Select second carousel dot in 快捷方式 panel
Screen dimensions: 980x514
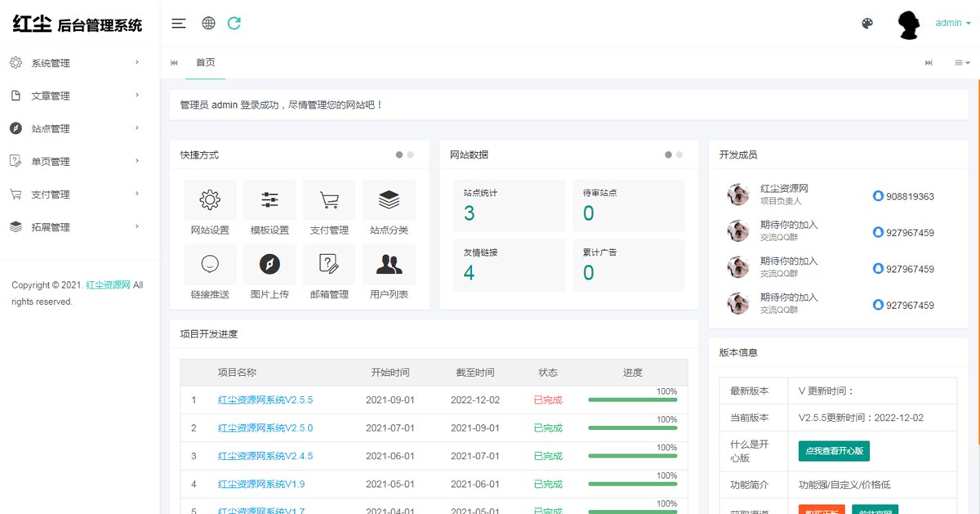[x=410, y=154]
